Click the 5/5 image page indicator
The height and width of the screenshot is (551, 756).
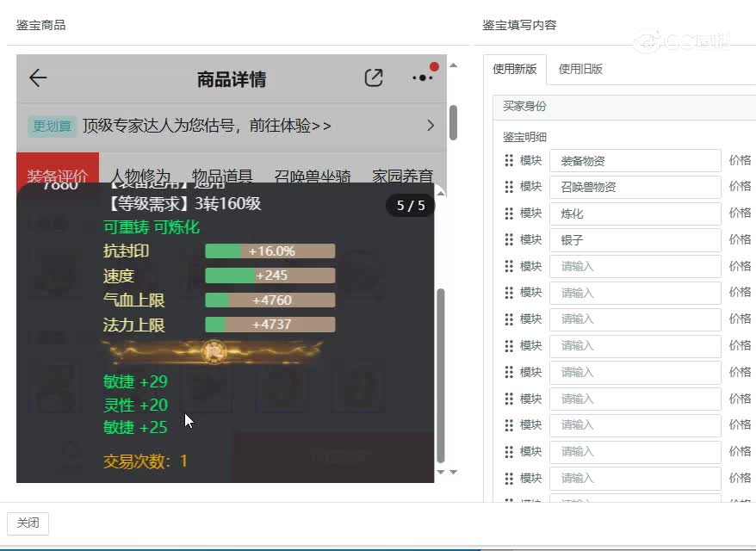point(409,207)
